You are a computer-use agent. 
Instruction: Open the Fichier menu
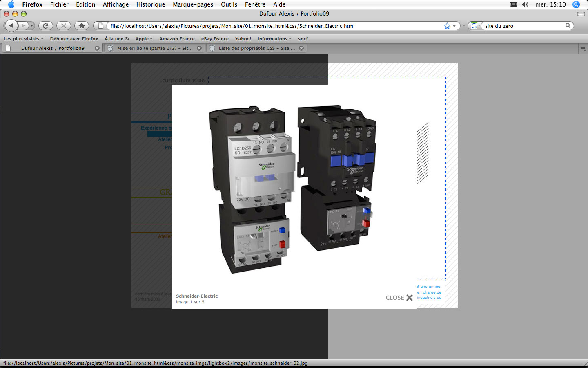click(x=59, y=4)
